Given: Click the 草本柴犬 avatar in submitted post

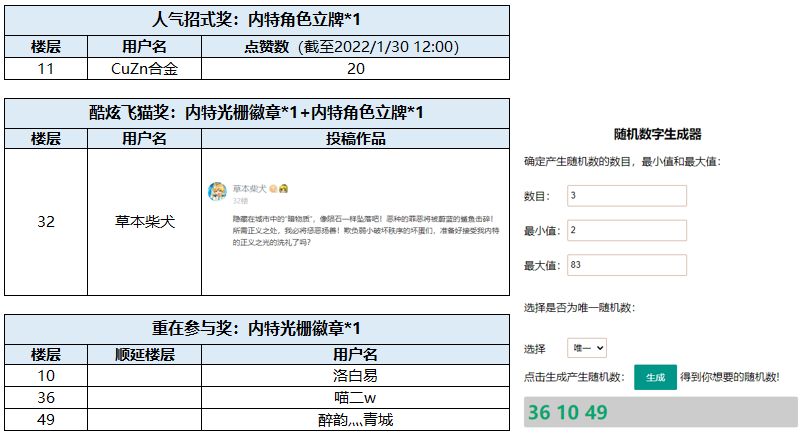Looking at the screenshot, I should click(217, 191).
